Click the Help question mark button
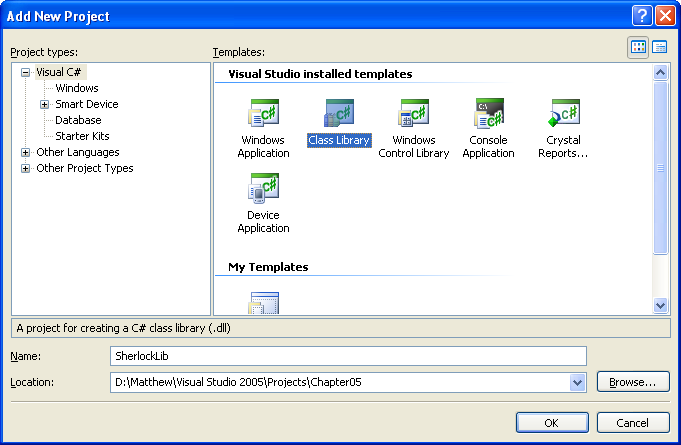Viewport: 681px width, 445px height. [641, 16]
